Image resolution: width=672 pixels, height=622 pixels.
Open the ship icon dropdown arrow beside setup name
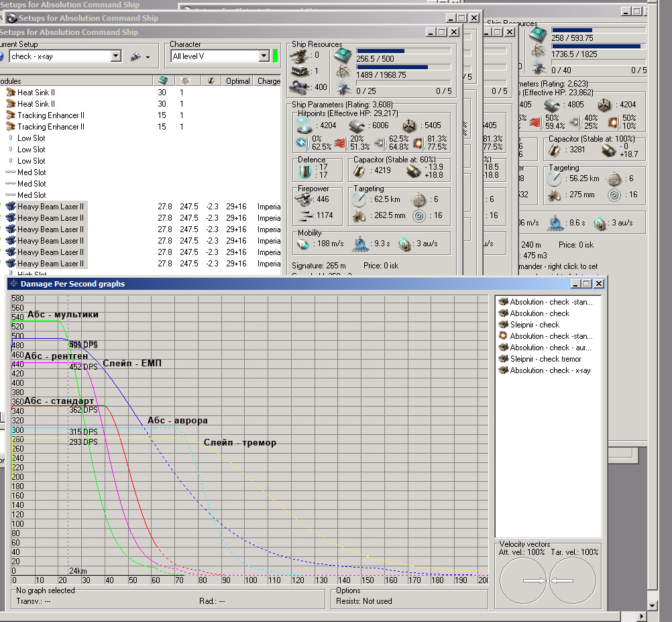(148, 57)
